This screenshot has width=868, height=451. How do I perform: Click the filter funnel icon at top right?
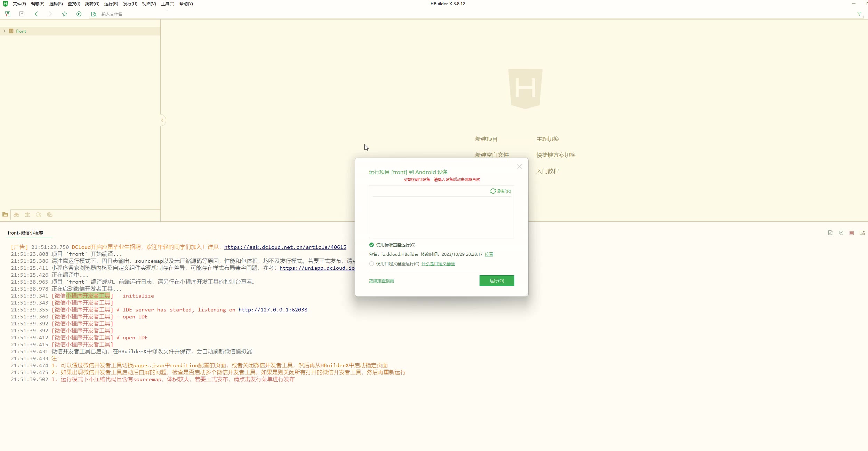tap(859, 14)
